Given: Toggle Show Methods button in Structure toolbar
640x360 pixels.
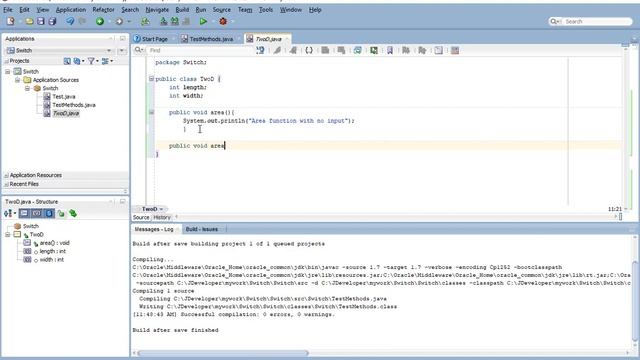Looking at the screenshot, I should coord(24,213).
